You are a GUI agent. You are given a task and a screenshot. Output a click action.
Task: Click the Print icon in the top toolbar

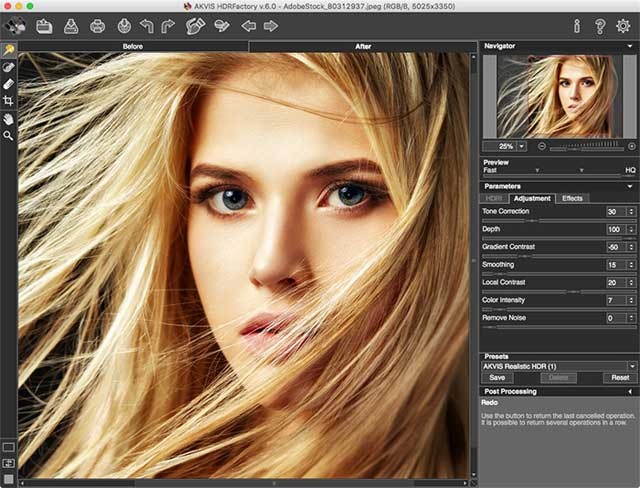point(97,26)
